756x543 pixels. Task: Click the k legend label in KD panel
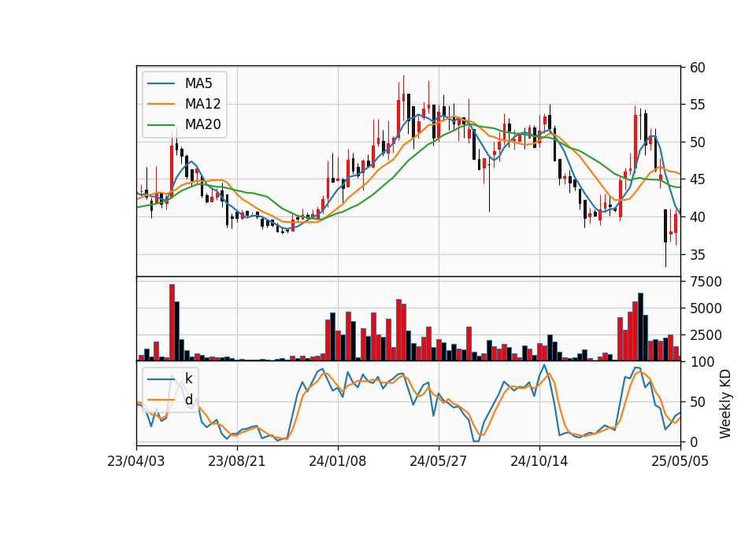tap(188, 379)
